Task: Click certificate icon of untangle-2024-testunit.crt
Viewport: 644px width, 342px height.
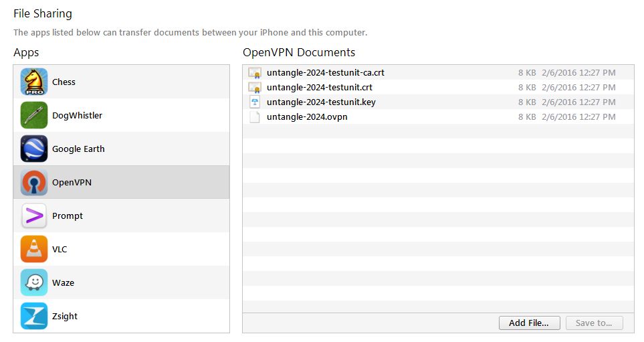Action: coord(255,88)
